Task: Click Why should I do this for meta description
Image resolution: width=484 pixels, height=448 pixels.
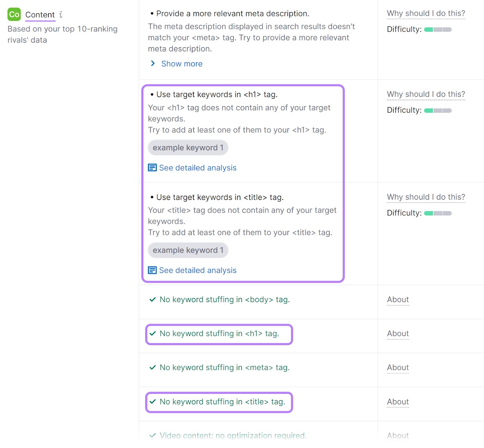Action: (x=426, y=13)
